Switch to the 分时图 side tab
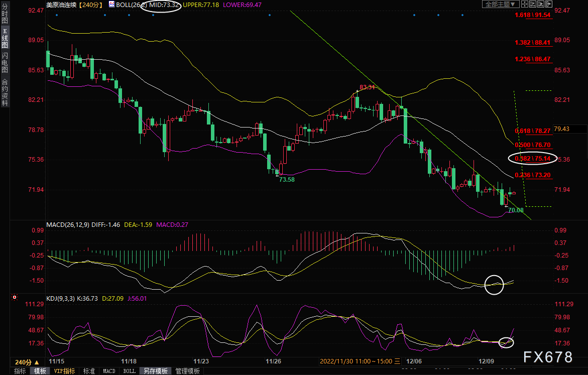Screen dimensions: 588x375 [5, 14]
